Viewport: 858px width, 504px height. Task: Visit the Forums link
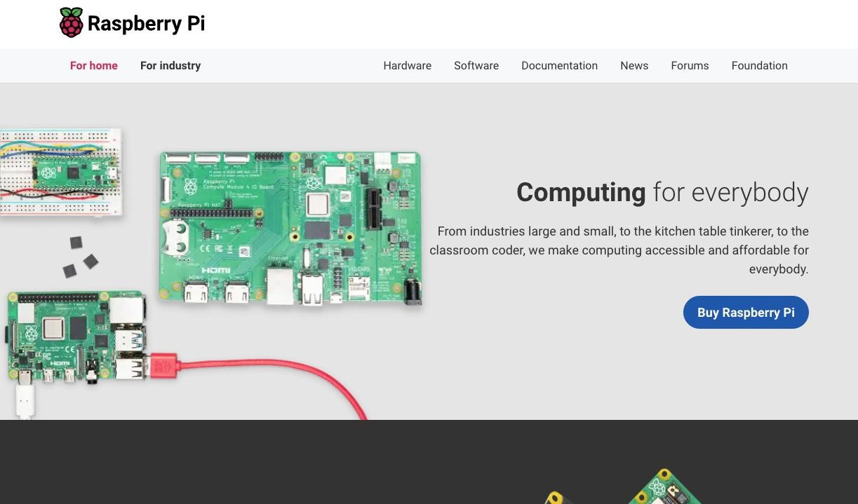point(690,66)
